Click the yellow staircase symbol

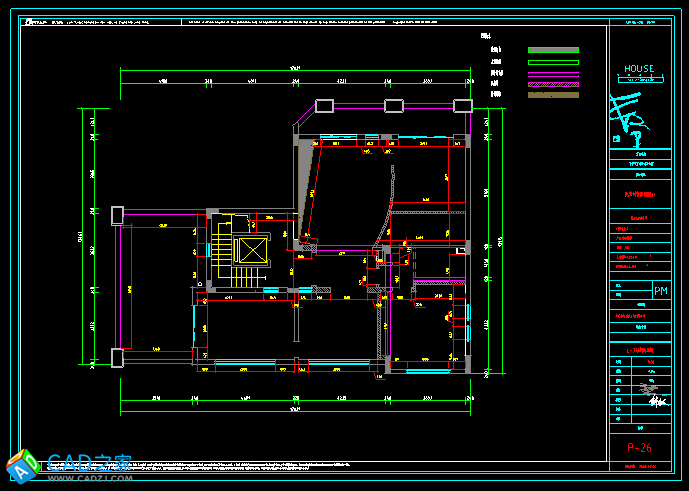[221, 252]
